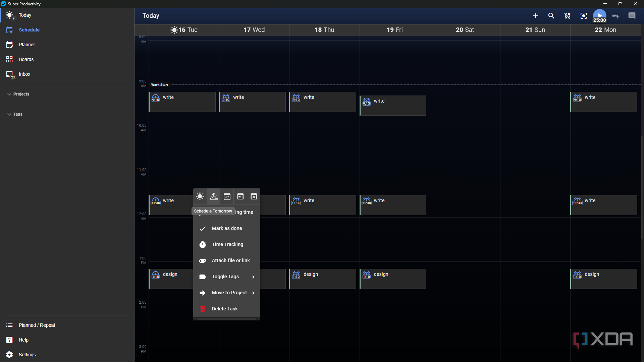Open search with the magnifier icon
Viewport: 644px width, 362px height.
[x=551, y=16]
